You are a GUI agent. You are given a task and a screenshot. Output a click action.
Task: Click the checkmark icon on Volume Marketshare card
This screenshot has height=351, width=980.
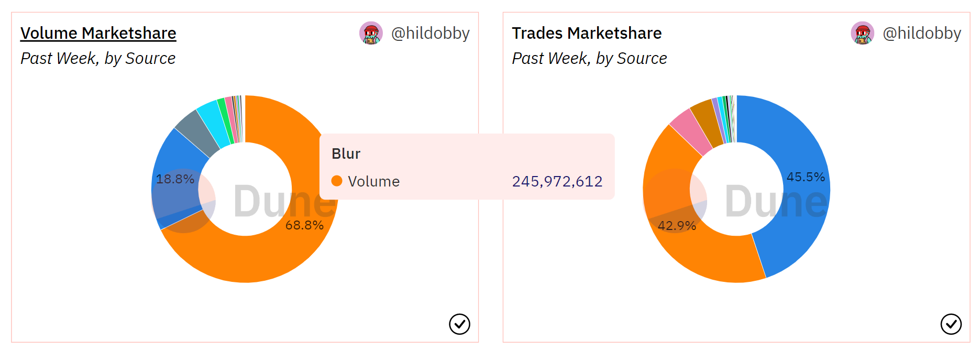pos(459,324)
